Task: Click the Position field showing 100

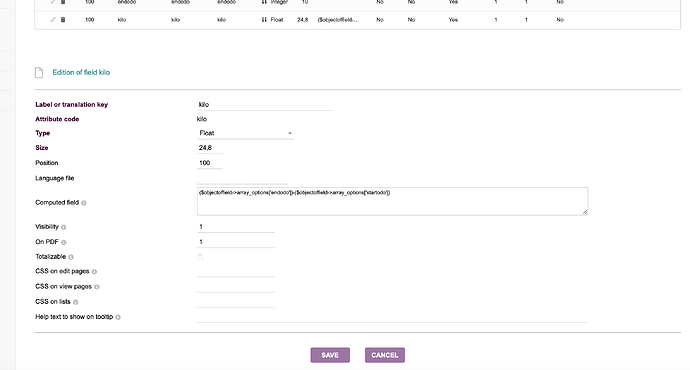Action: (x=210, y=163)
